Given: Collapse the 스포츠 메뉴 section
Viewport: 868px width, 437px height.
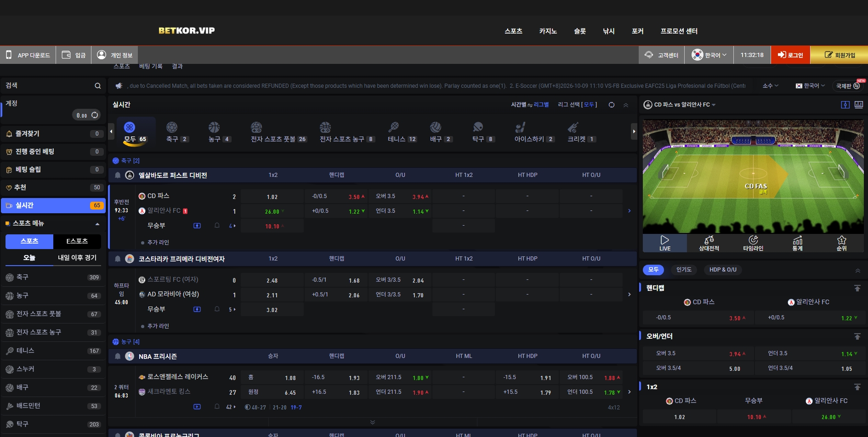Looking at the screenshot, I should click(x=97, y=224).
